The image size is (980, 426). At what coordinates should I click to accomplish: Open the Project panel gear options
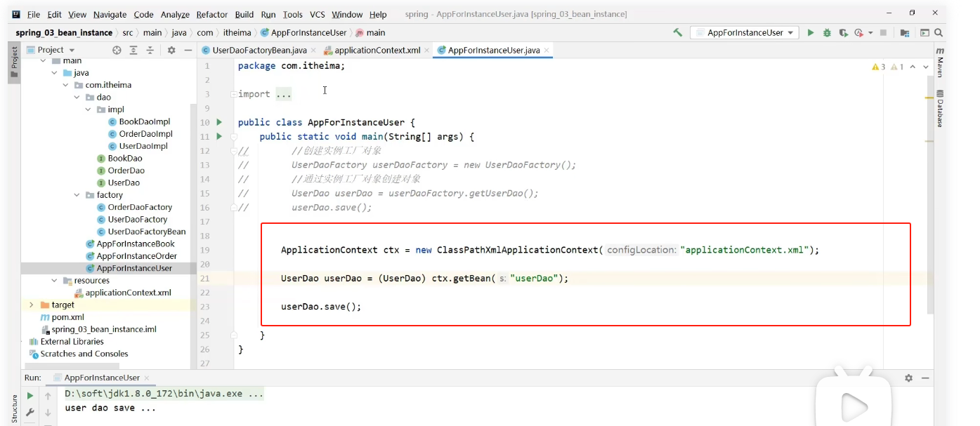pyautogui.click(x=171, y=50)
